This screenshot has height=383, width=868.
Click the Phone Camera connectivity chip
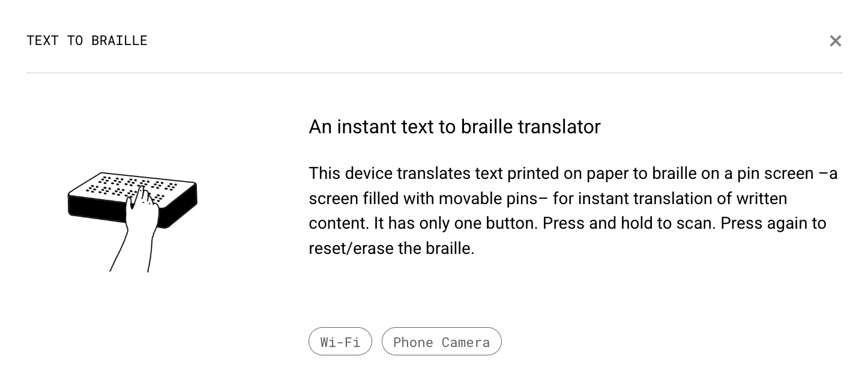pyautogui.click(x=442, y=342)
